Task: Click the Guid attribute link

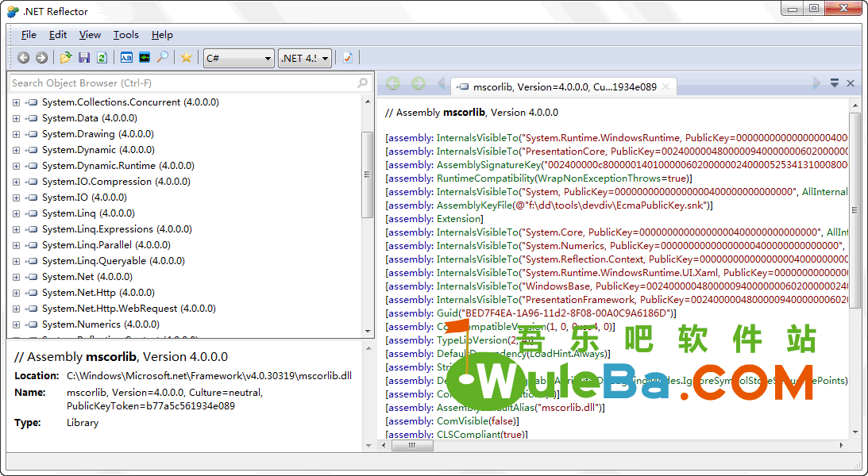Action: 447,313
